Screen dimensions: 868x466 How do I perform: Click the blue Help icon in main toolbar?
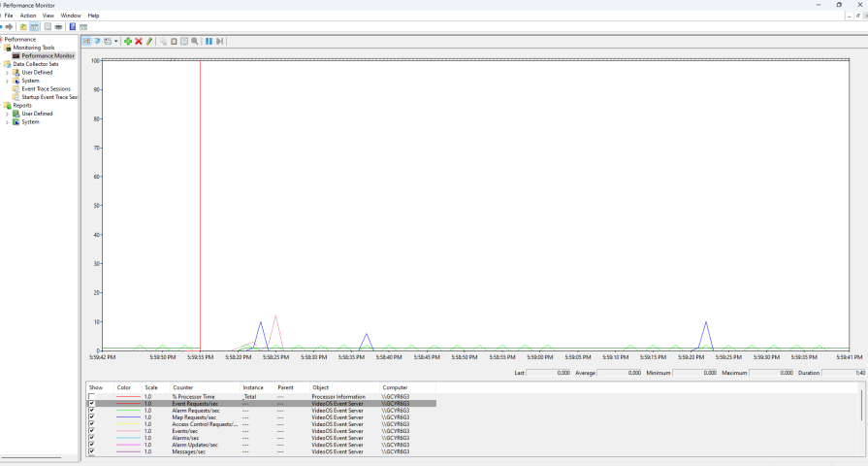coord(72,26)
